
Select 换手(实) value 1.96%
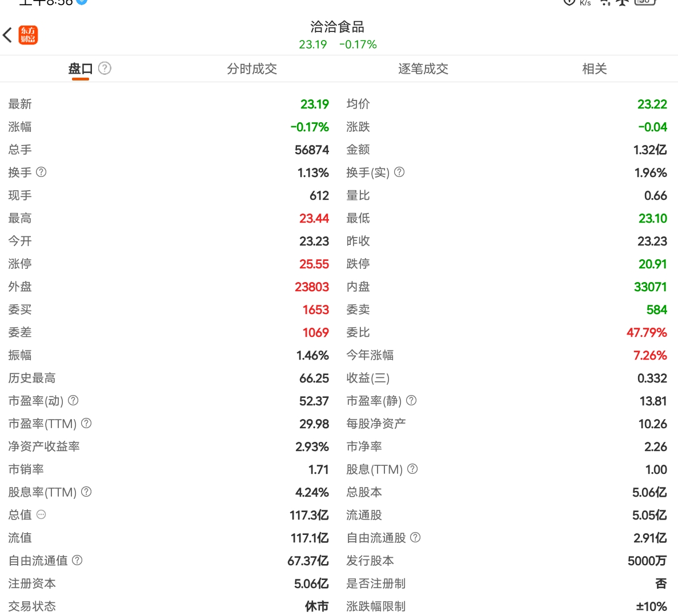[651, 173]
